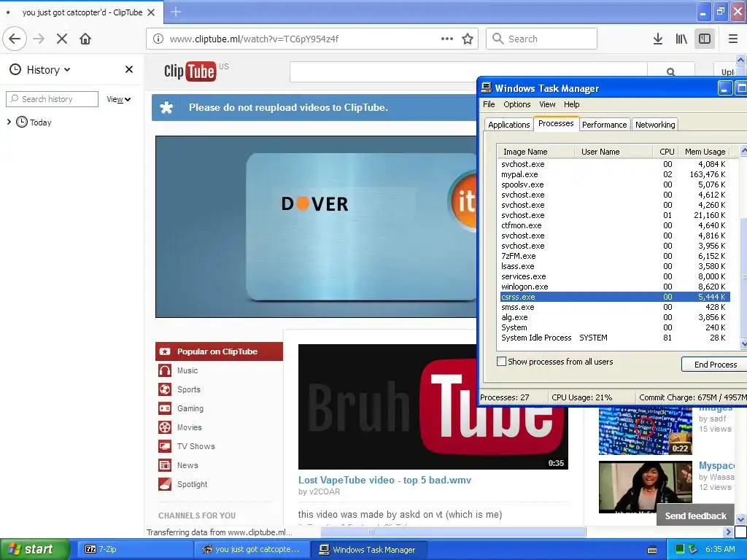This screenshot has height=560, width=747.
Task: Toggle the sidebar icon in browser toolbar
Action: [x=705, y=39]
